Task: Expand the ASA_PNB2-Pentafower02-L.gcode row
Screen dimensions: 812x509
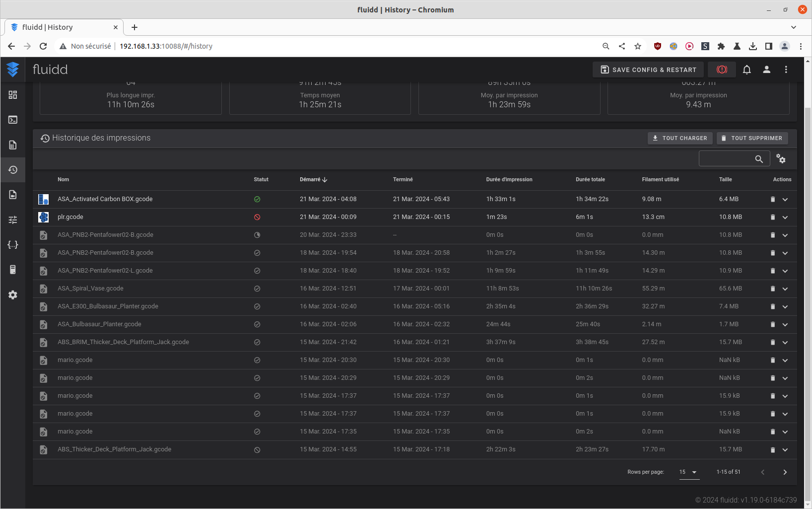Action: [785, 271]
